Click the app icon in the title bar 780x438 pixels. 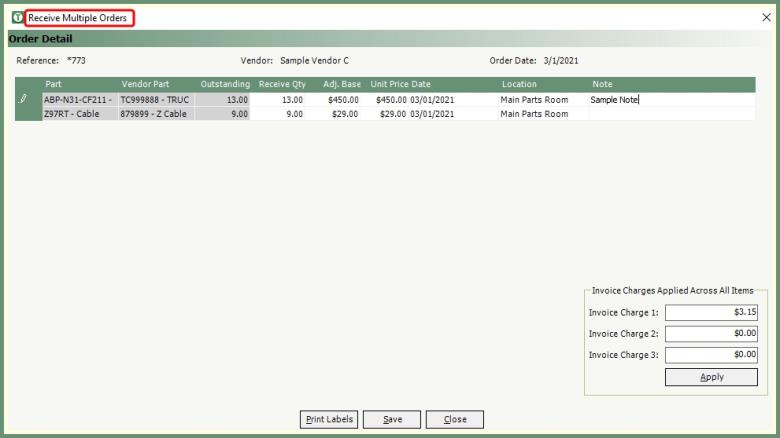click(17, 18)
